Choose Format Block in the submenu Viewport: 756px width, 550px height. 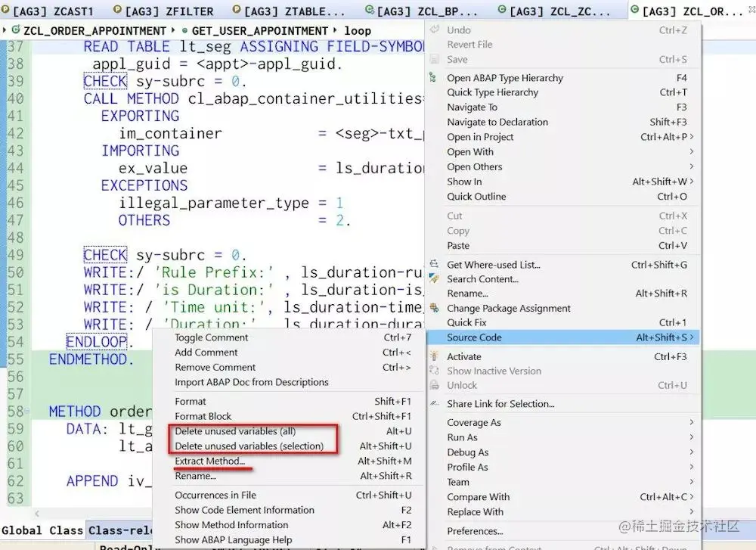click(x=289, y=416)
